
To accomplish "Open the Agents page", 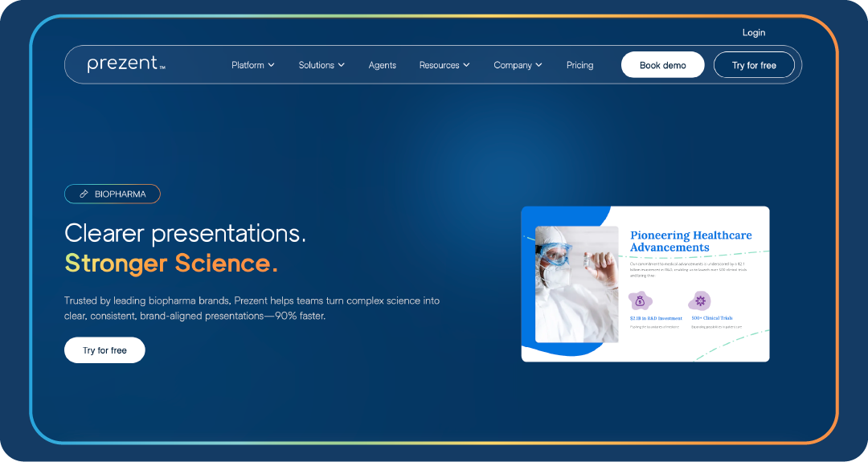I will pos(382,65).
